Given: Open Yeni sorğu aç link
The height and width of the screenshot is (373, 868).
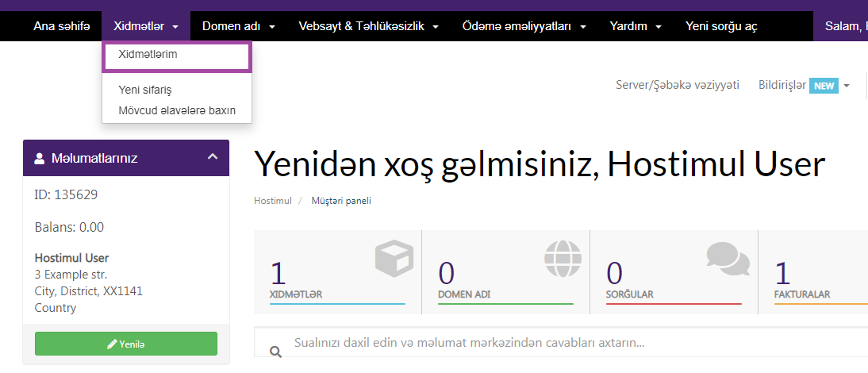Looking at the screenshot, I should tap(721, 26).
